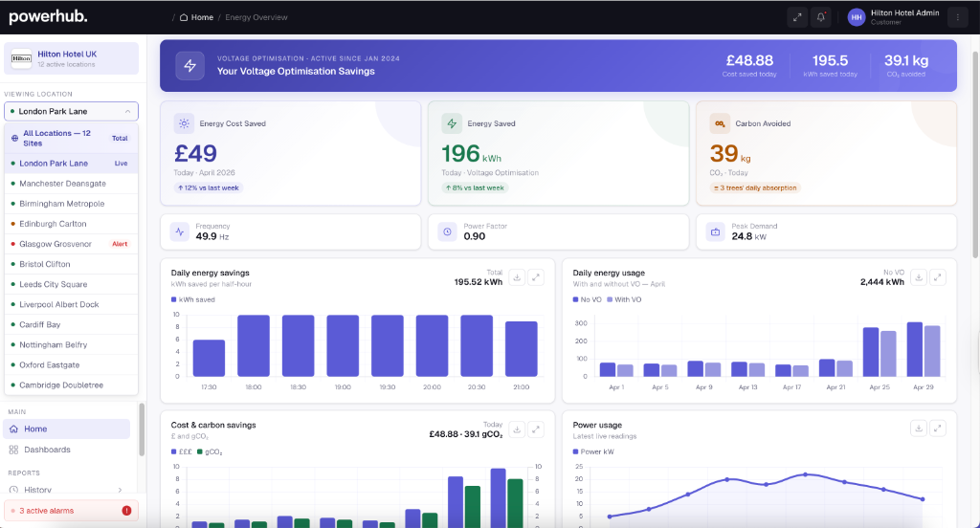Screen dimensions: 980x528
Task: Choose Cardiff Bay location
Action: pos(71,324)
